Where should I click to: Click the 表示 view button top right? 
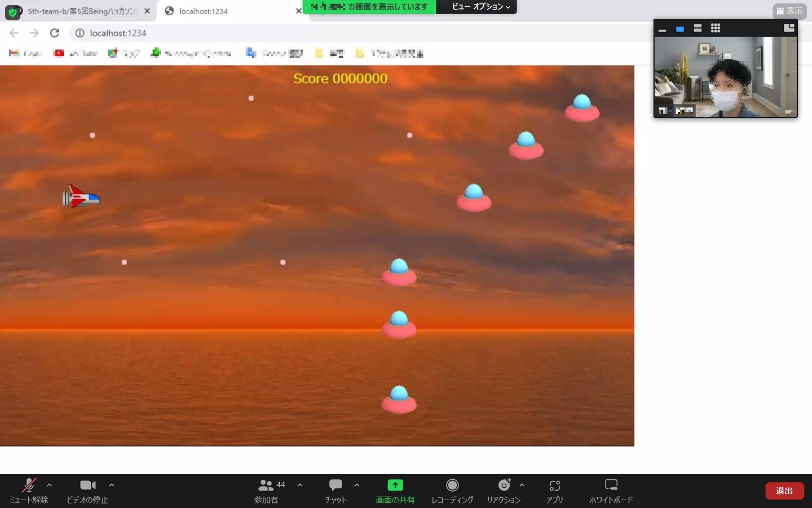(x=789, y=11)
